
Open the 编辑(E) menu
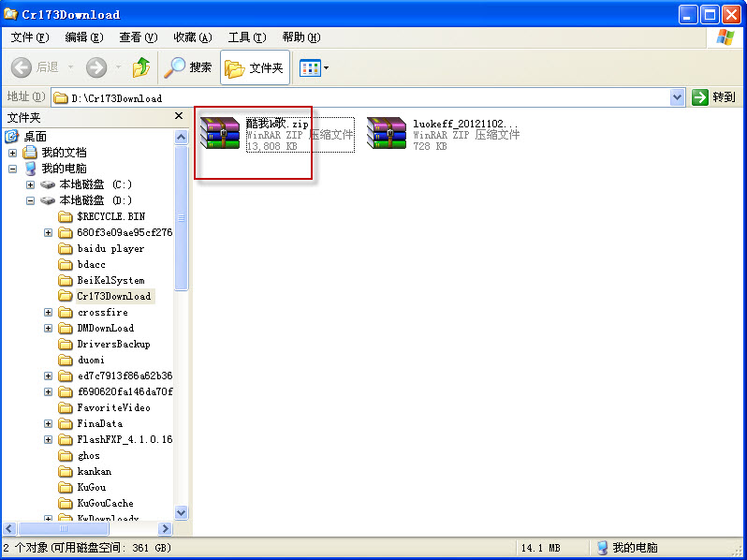coord(84,37)
